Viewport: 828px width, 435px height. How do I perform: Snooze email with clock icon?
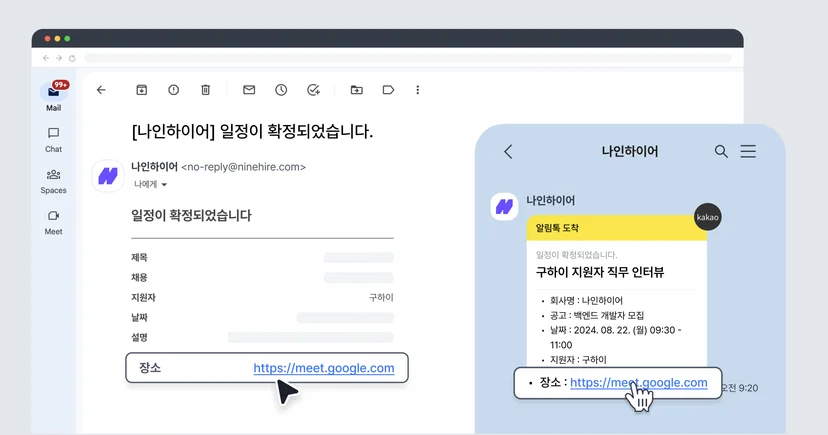(281, 90)
